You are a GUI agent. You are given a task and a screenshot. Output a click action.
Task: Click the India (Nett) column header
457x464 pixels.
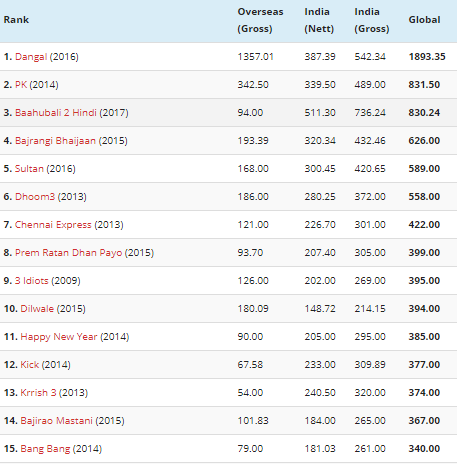pos(319,20)
